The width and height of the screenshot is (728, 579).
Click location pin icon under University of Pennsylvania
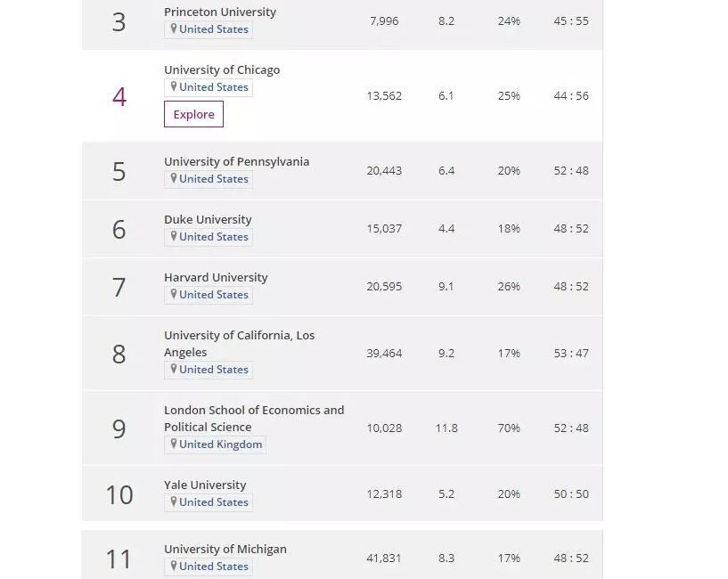(x=174, y=179)
